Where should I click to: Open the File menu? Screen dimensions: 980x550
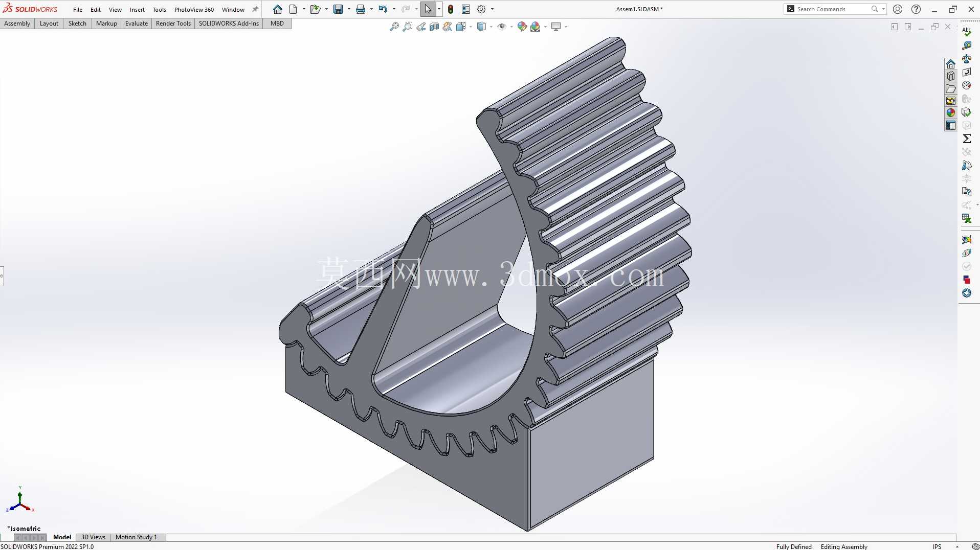click(x=77, y=10)
